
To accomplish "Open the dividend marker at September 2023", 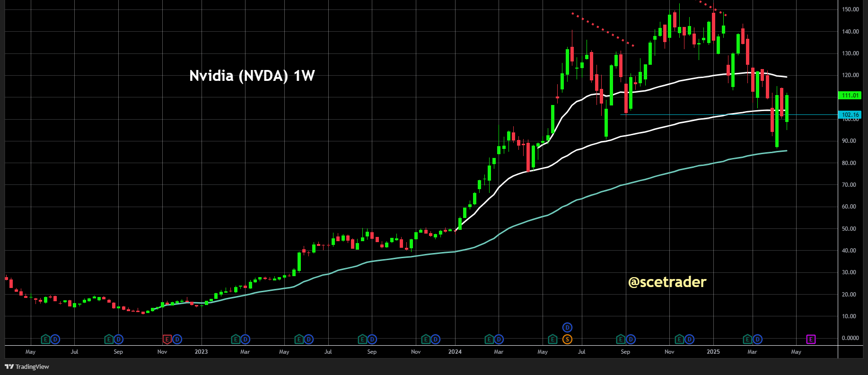I will 372,339.
